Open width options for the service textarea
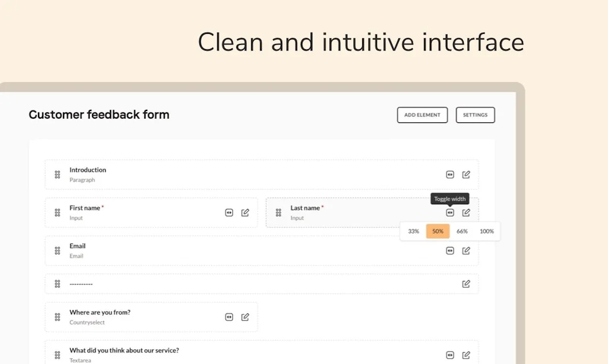The width and height of the screenshot is (608, 364). (450, 354)
